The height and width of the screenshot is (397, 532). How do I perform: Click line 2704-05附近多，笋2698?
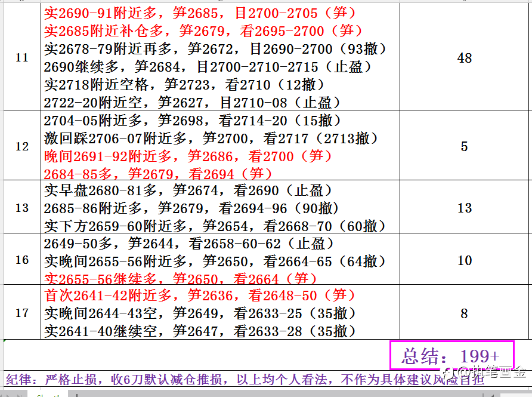pos(193,121)
